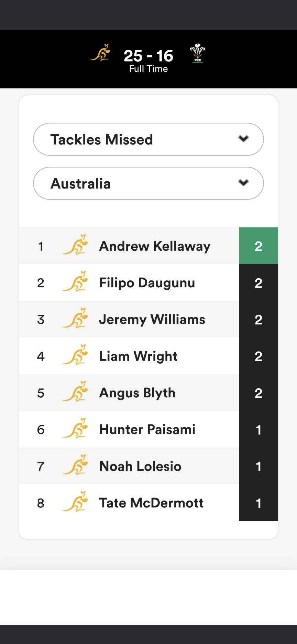The image size is (297, 644).
Task: Click the Wallabies logo in score header
Action: [100, 53]
